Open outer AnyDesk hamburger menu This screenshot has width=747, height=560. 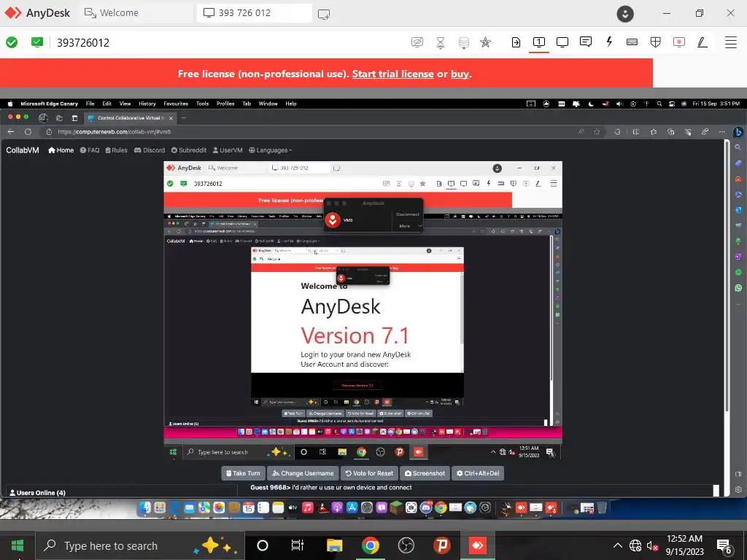pyautogui.click(x=731, y=42)
